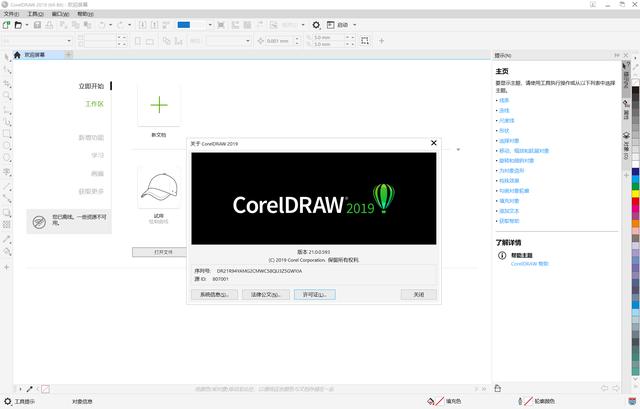Open Options via the gear icon in toolbar
640x409 pixels.
pyautogui.click(x=316, y=25)
